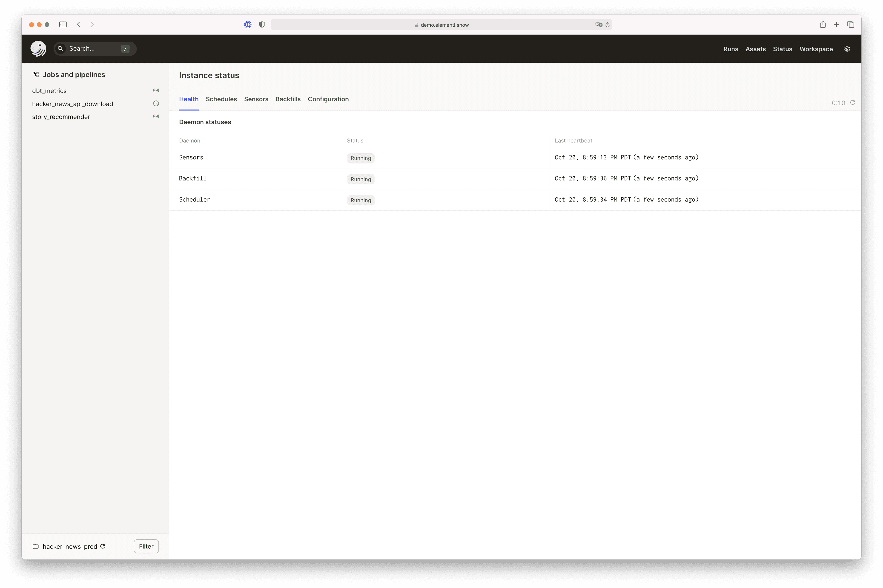The image size is (883, 588).
Task: View the Backfills tab
Action: tap(288, 99)
